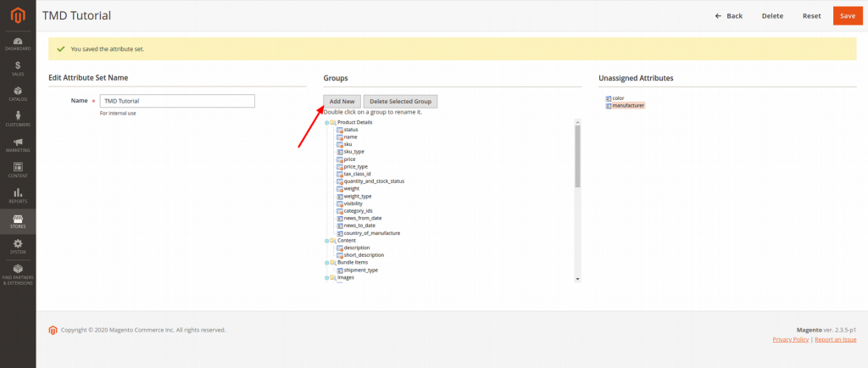Open the Marketing megaphone icon menu

18,144
